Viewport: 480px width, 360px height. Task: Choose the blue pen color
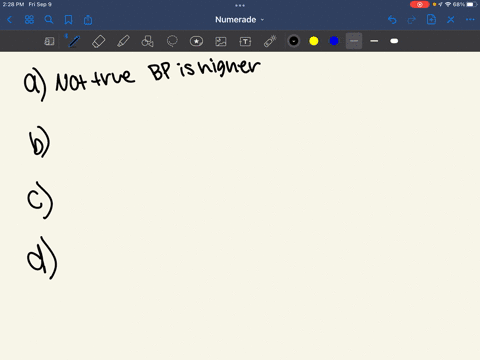coord(334,41)
